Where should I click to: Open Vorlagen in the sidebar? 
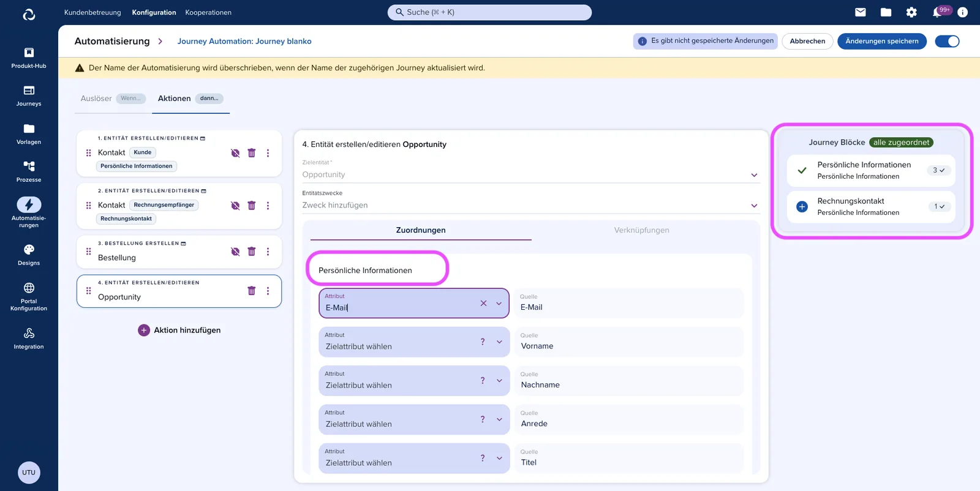pyautogui.click(x=29, y=133)
